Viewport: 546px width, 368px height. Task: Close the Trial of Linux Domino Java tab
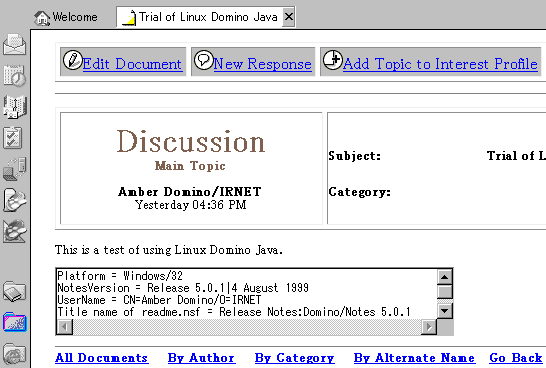(289, 16)
